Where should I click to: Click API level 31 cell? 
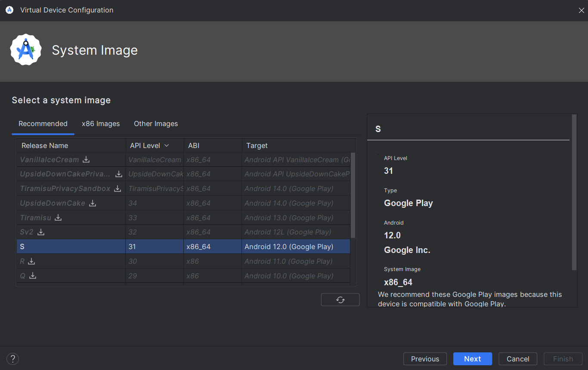click(x=155, y=247)
